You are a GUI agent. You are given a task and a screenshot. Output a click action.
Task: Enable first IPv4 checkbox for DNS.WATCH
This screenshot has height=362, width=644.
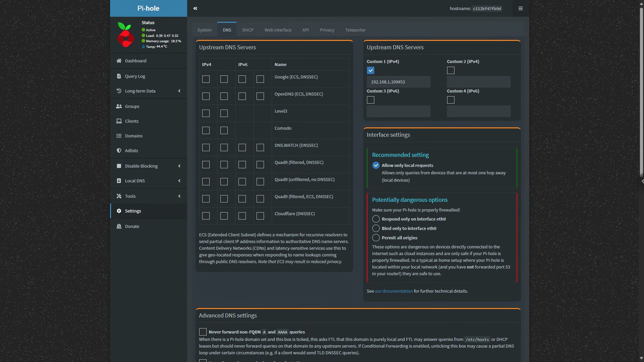(206, 147)
